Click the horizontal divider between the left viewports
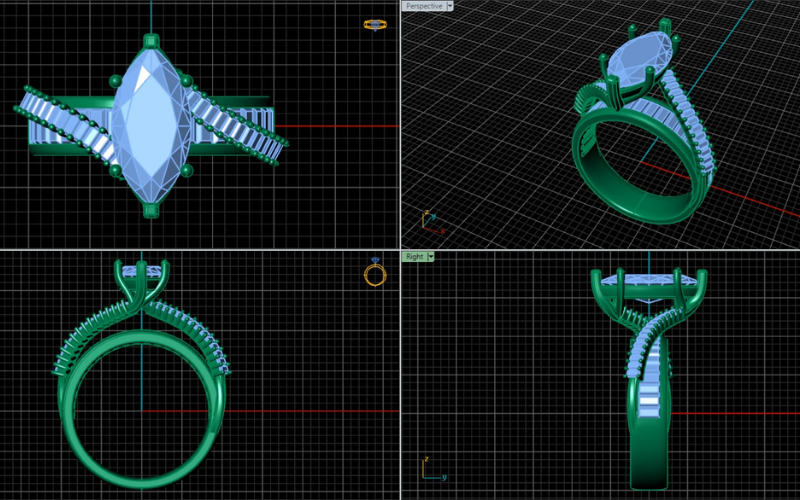Screen dimensions: 800x500 coord(200,250)
